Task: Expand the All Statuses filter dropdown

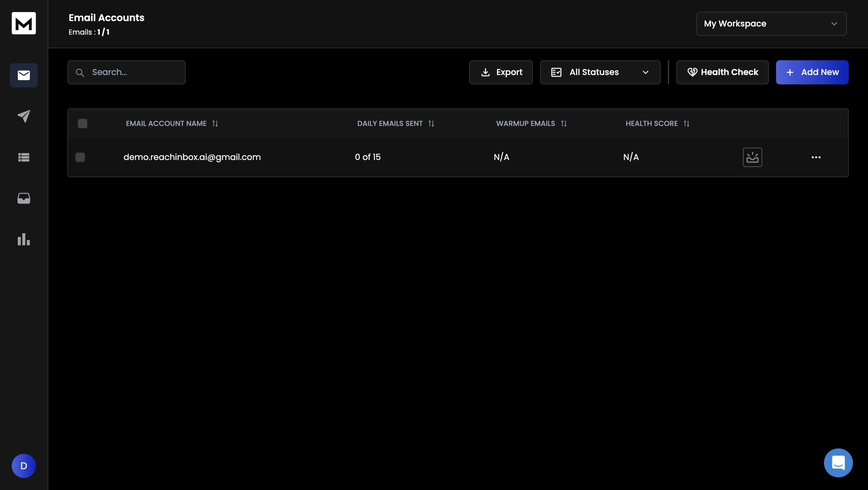Action: [600, 72]
